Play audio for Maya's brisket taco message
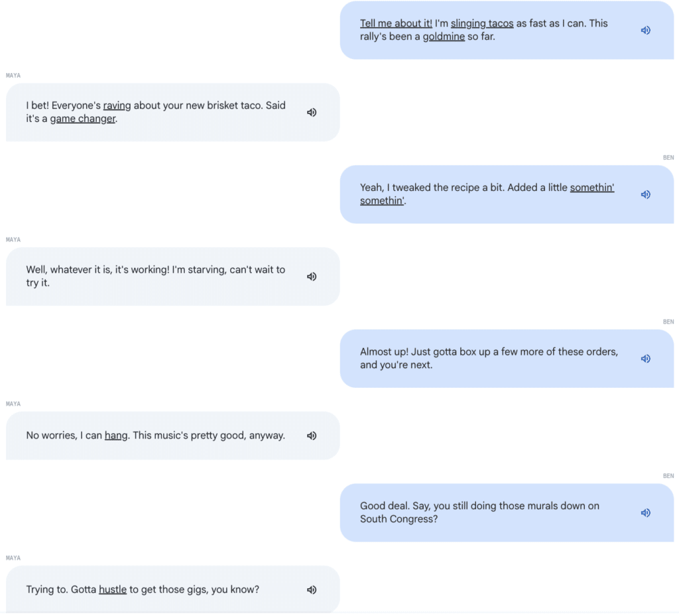 pos(312,113)
